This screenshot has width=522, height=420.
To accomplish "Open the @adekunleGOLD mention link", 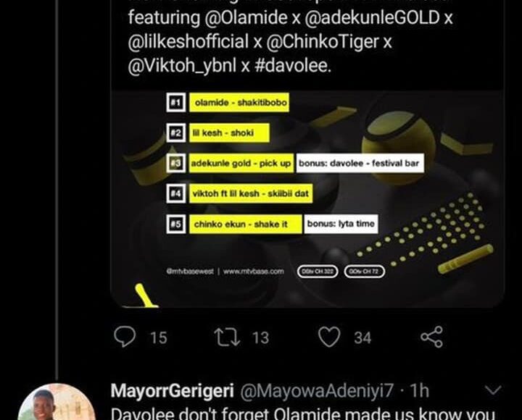I will (x=372, y=17).
